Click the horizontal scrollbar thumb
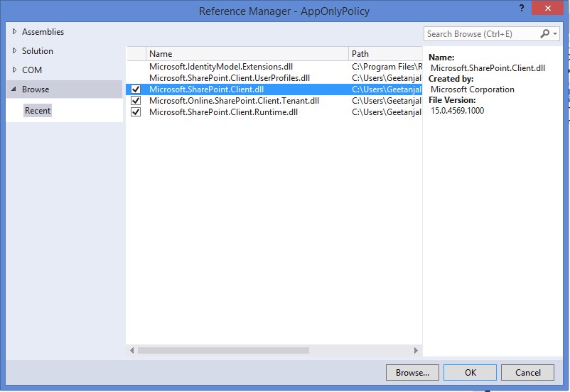This screenshot has width=570, height=392. pyautogui.click(x=223, y=350)
